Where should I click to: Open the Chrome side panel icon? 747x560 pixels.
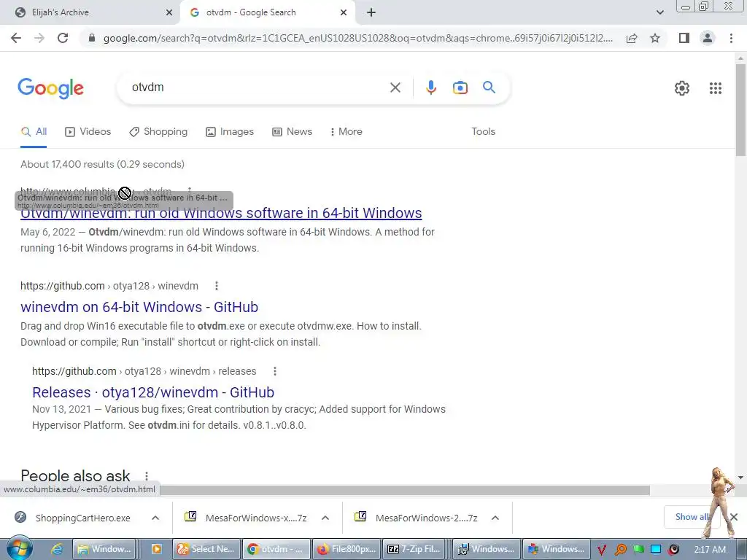684,38
